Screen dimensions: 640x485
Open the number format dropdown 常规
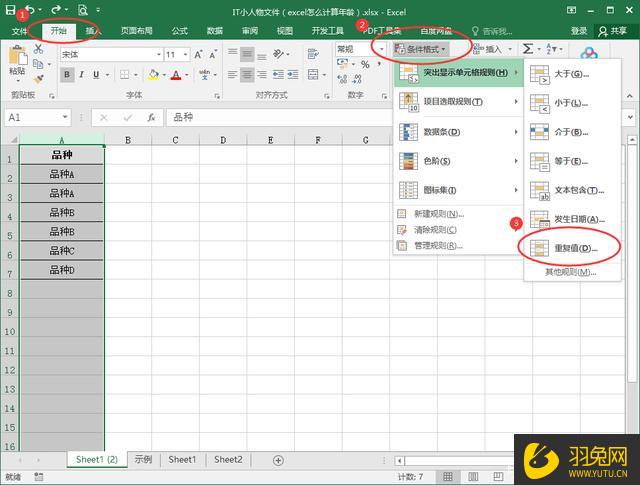coord(382,49)
